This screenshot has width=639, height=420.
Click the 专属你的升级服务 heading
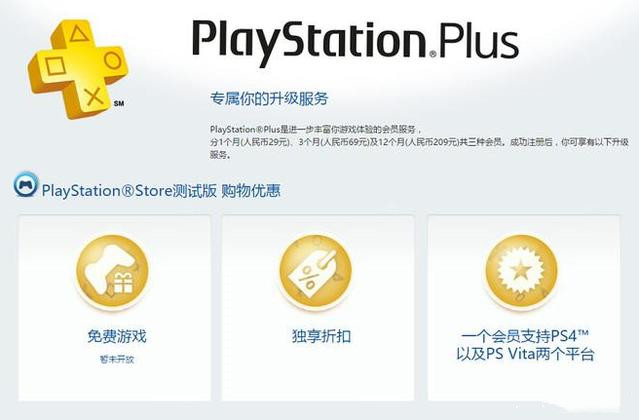(269, 99)
